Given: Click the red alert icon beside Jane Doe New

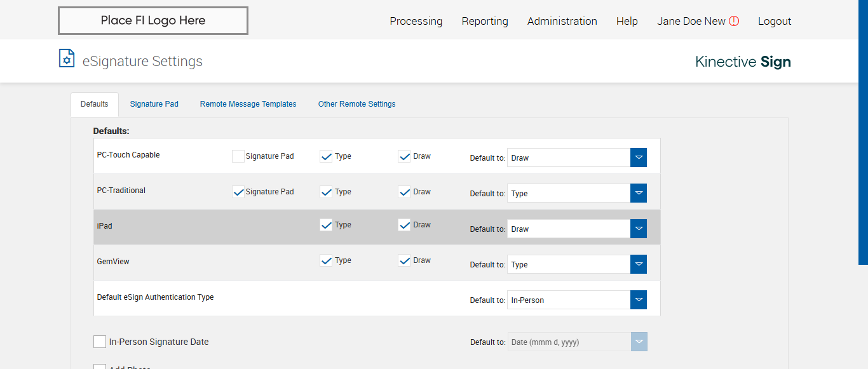Looking at the screenshot, I should coord(734,21).
